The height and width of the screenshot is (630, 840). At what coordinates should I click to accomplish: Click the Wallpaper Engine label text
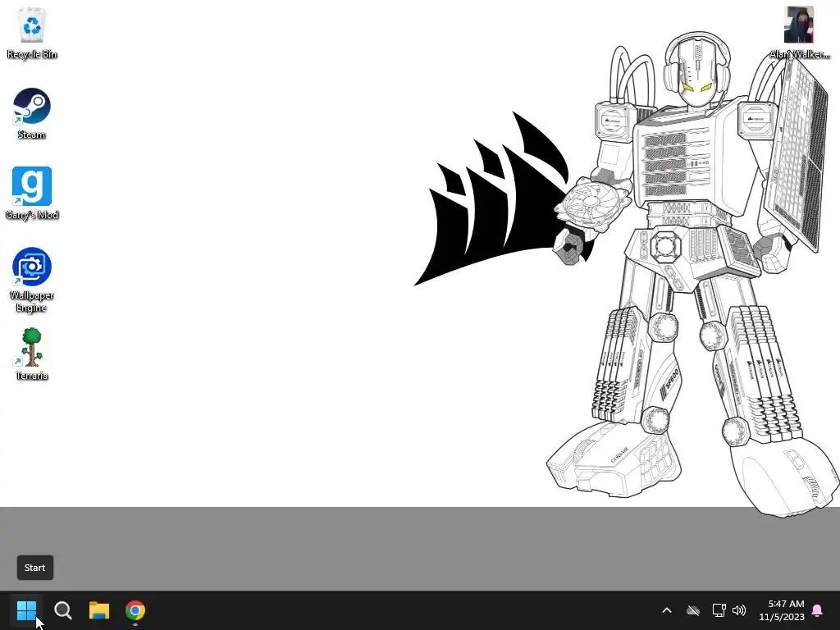point(32,302)
